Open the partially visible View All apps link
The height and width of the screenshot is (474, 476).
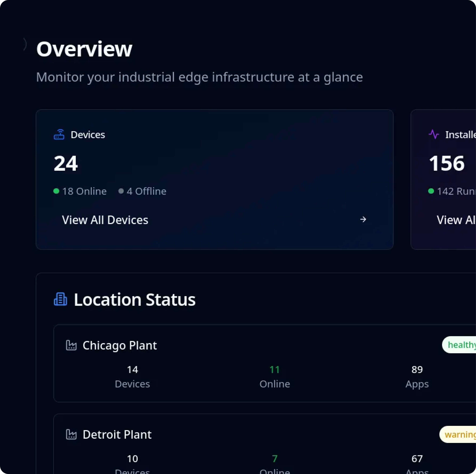point(456,220)
